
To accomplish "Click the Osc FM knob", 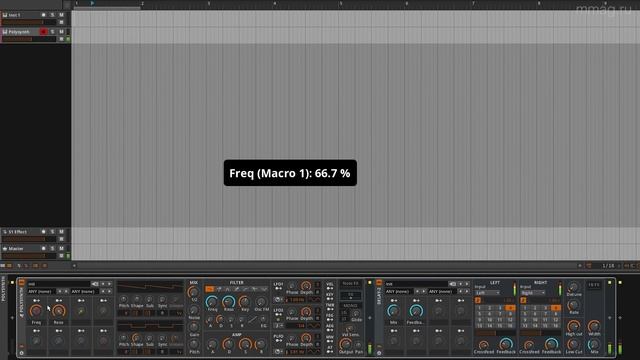I will pyautogui.click(x=261, y=302).
